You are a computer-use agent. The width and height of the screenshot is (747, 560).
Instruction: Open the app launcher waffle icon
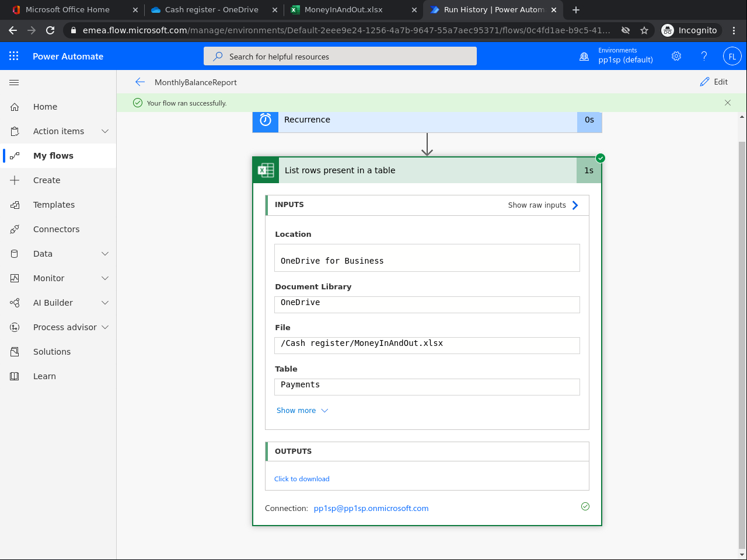coord(14,56)
